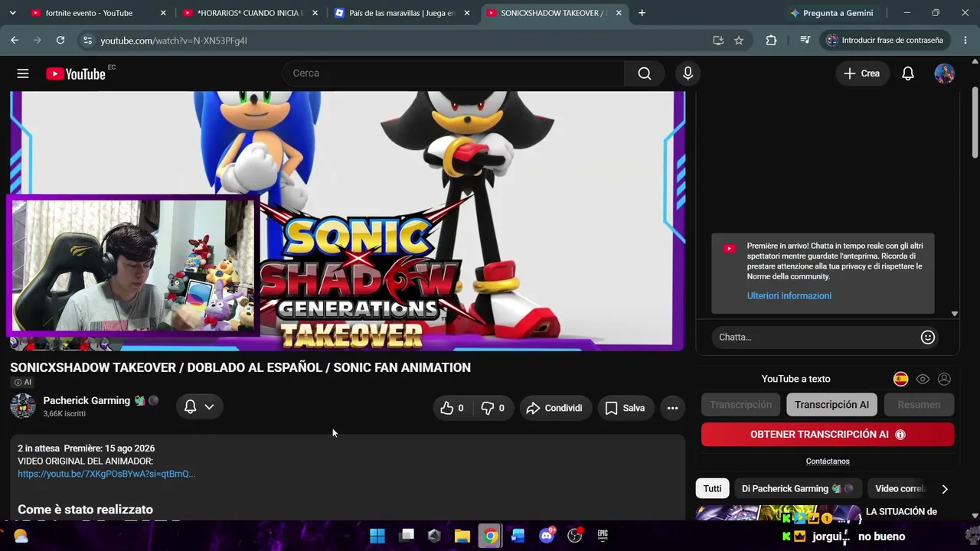The height and width of the screenshot is (551, 980).
Task: Click the install/cast screen icon in address bar
Action: (718, 41)
